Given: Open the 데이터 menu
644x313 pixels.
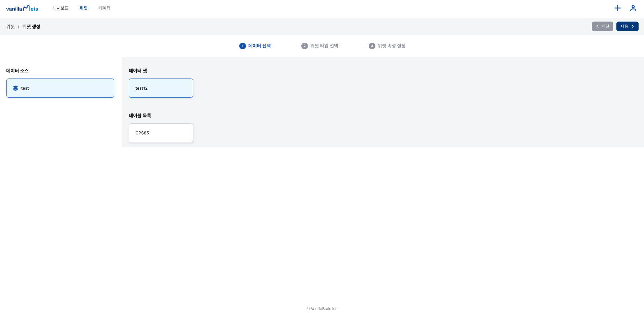Looking at the screenshot, I should click(104, 8).
